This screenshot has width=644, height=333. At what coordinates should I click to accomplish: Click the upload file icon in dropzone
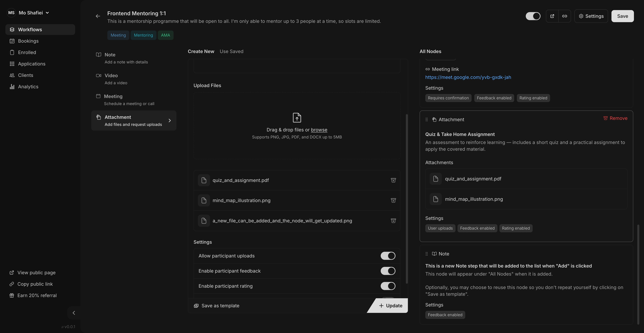coord(297,118)
